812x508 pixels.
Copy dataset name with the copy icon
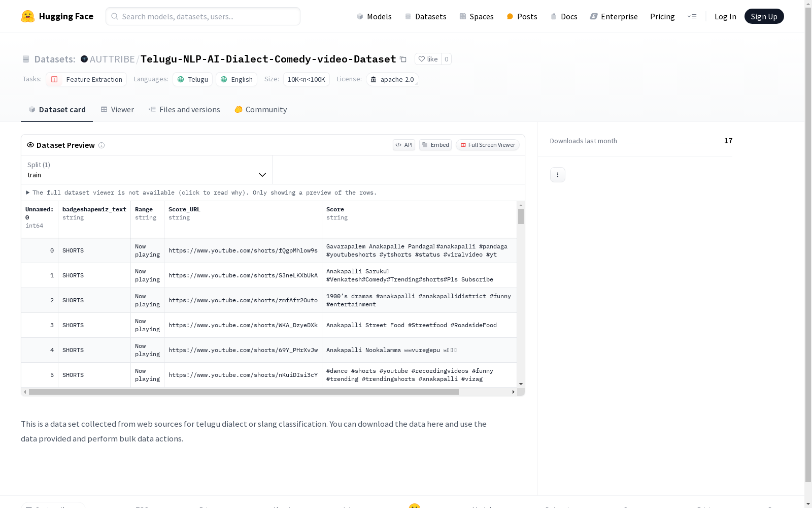[x=403, y=59]
